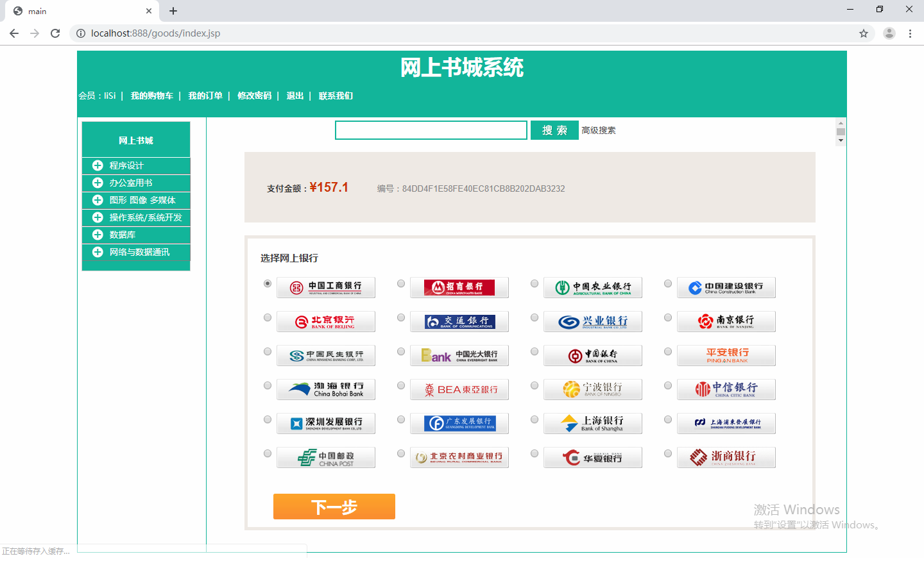
Task: Open the 高级搜索 advanced search link
Action: click(x=599, y=130)
